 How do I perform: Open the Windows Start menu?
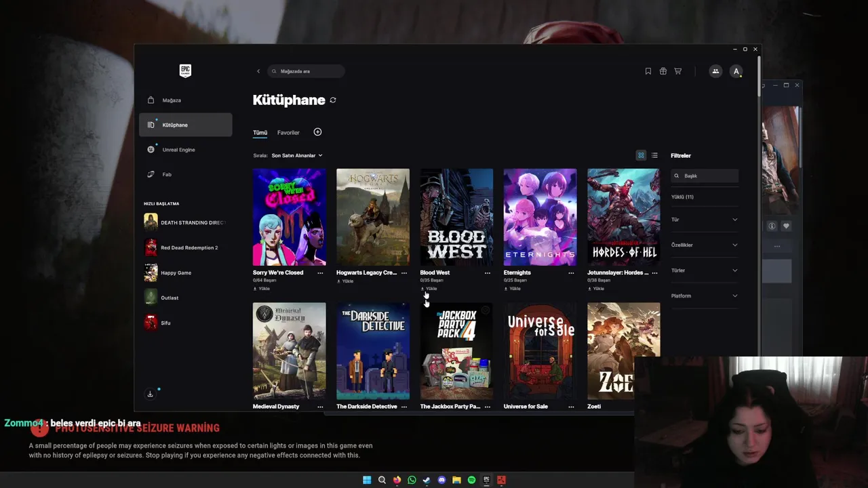(367, 480)
